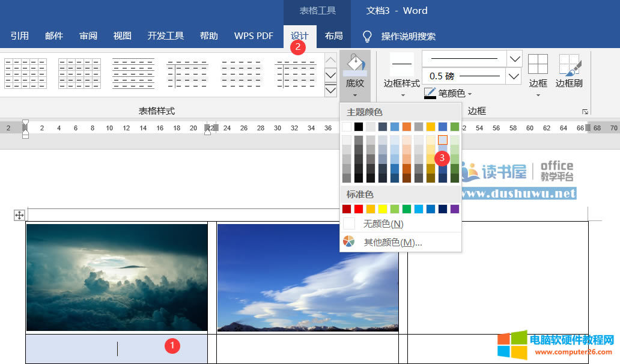Select the 无颜色 (No Color) swatch icon
Screen dimensions: 620x364
click(349, 223)
